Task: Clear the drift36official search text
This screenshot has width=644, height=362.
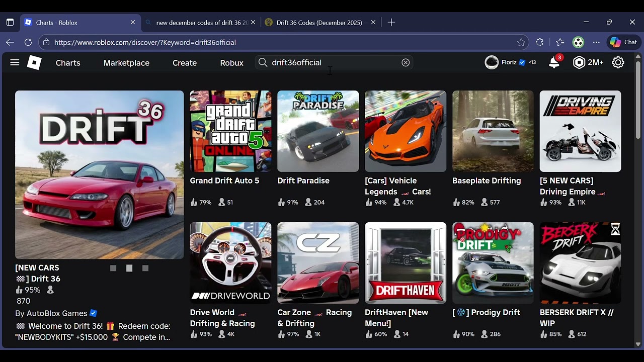Action: pos(406,62)
